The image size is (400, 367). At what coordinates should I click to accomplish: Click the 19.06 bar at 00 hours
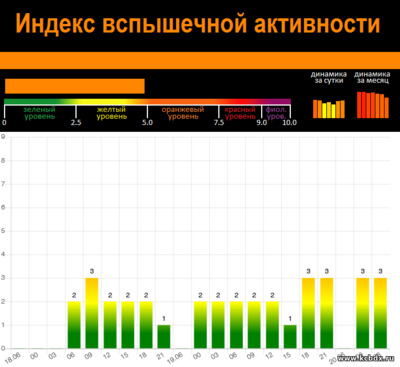click(200, 325)
